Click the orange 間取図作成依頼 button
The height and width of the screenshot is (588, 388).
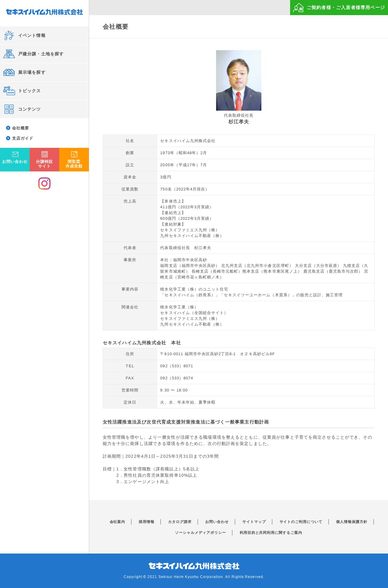[74, 160]
